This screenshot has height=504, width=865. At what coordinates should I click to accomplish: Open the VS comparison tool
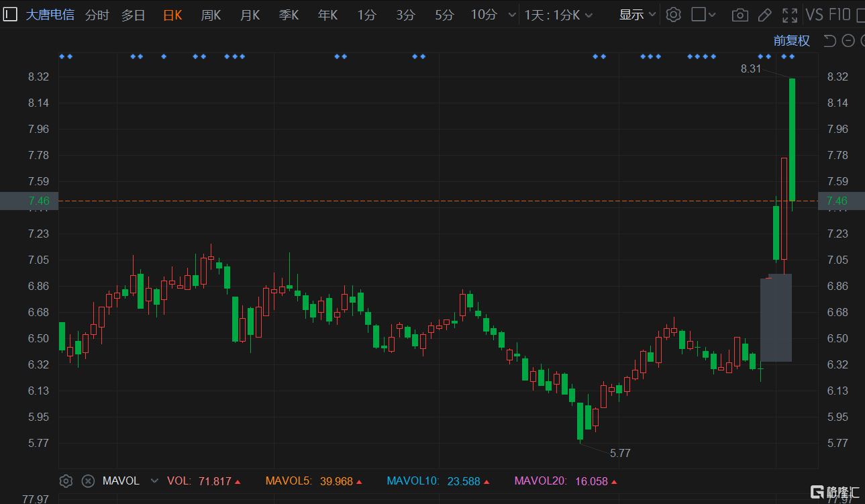pyautogui.click(x=814, y=15)
